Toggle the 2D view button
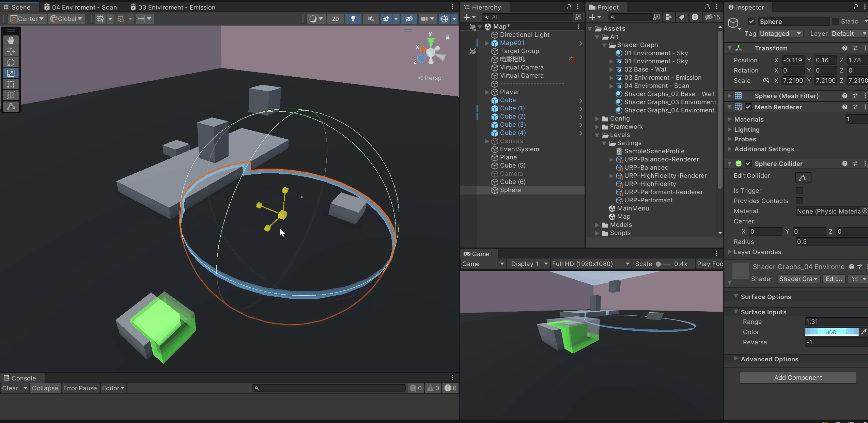Screen dimensions: 868x423 (336, 19)
